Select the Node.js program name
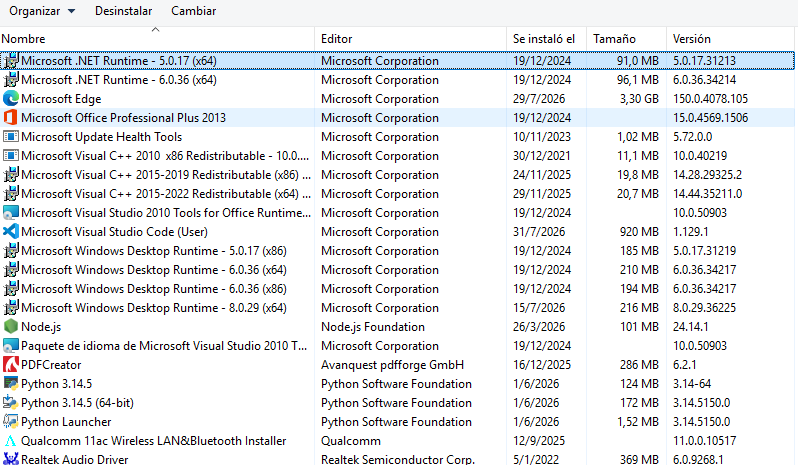This screenshot has height=465, width=798. coord(41,327)
